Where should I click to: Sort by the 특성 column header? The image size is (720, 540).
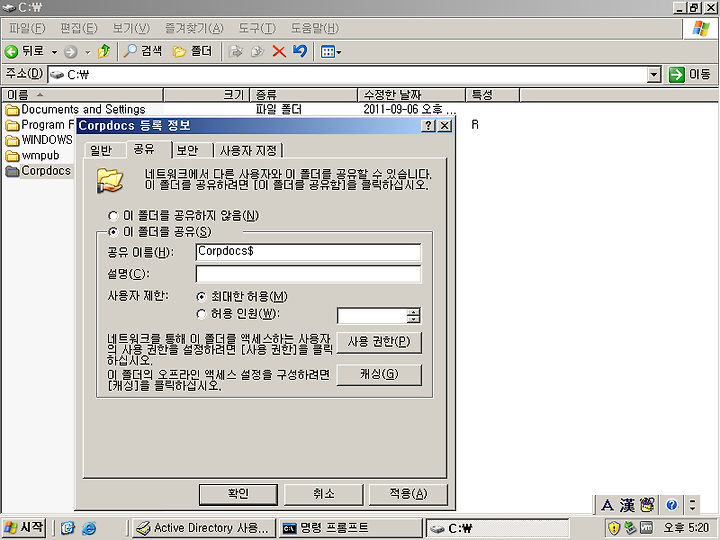[x=492, y=95]
